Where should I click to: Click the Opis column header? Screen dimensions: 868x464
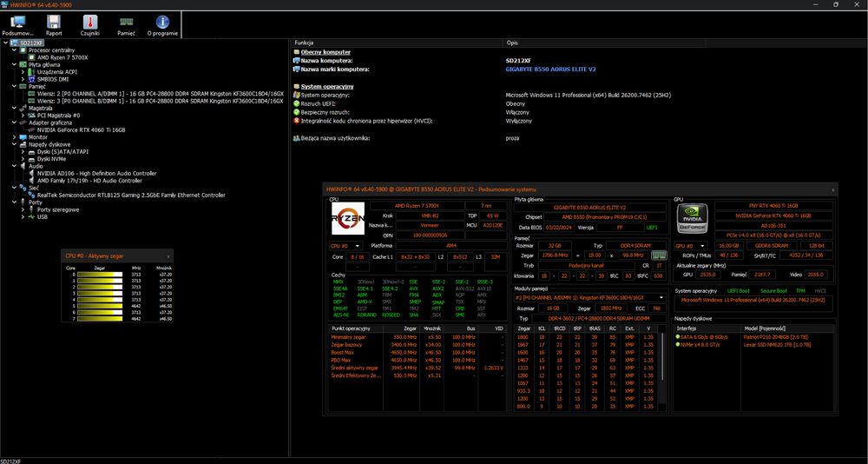click(604, 43)
